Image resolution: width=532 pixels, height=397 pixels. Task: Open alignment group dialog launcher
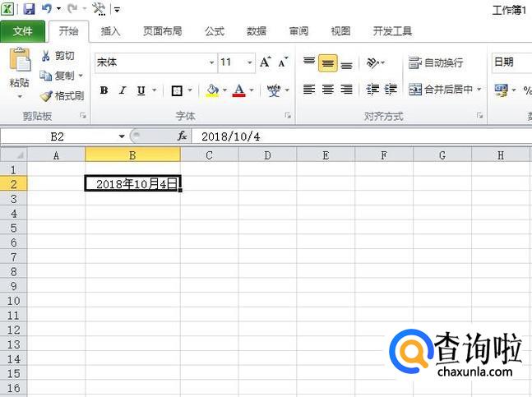[x=479, y=116]
